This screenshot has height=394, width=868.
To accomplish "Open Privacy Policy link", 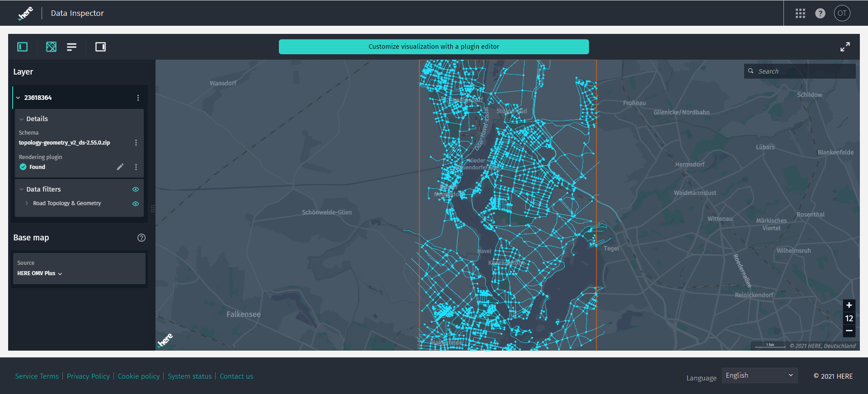I will (88, 376).
